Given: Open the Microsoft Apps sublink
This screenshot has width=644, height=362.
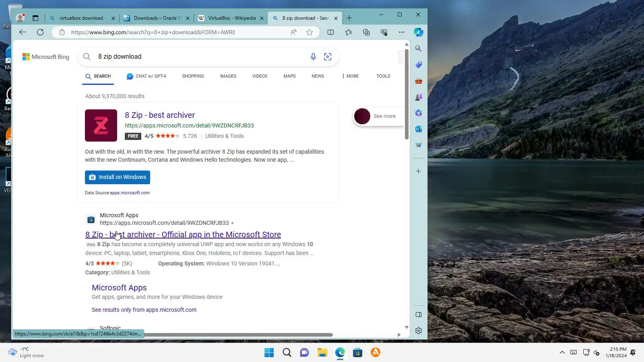Looking at the screenshot, I should click(119, 288).
